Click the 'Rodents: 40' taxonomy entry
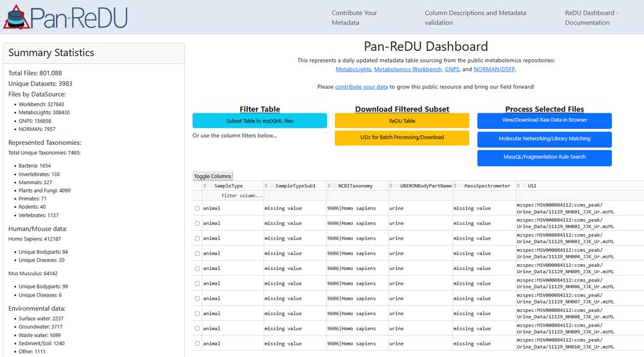This screenshot has width=644, height=357. click(x=32, y=207)
